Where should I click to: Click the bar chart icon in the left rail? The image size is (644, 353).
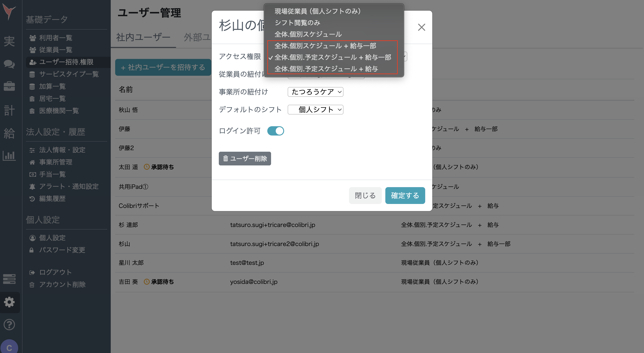pos(9,155)
